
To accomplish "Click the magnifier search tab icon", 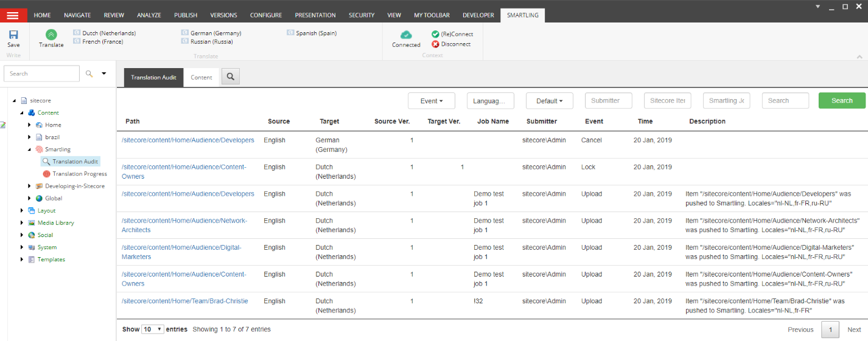I will (x=231, y=77).
